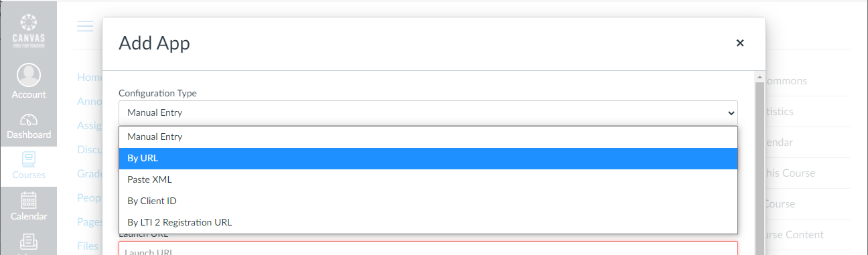Collapse the Configuration Type dropdown
Viewport: 868px width, 255px height.
point(428,112)
